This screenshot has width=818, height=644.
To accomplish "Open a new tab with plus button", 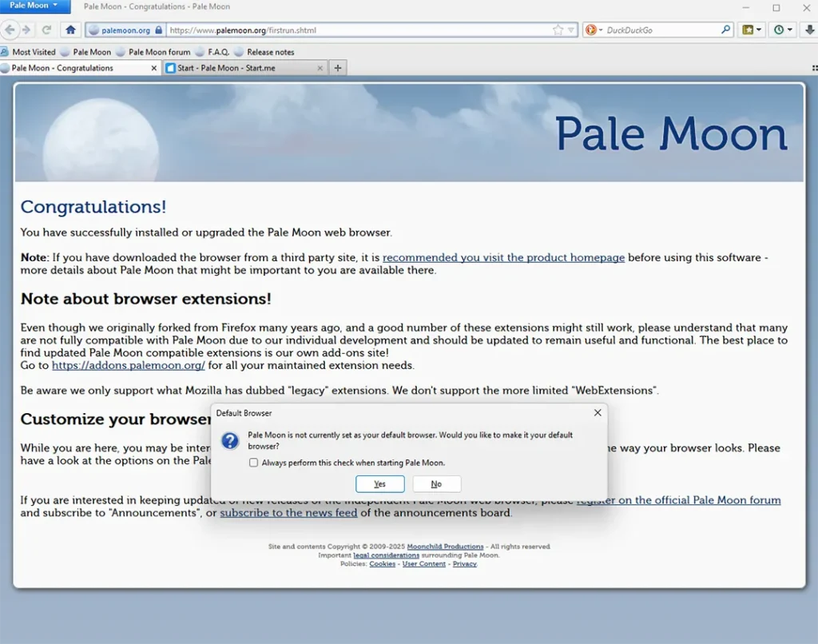I will tap(338, 68).
